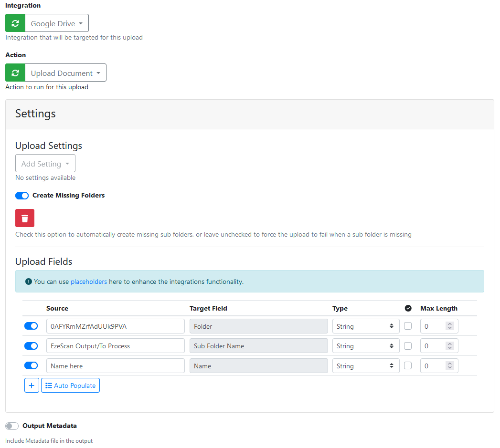Open the Type select for Name row
This screenshot has width=500, height=448.
[366, 366]
